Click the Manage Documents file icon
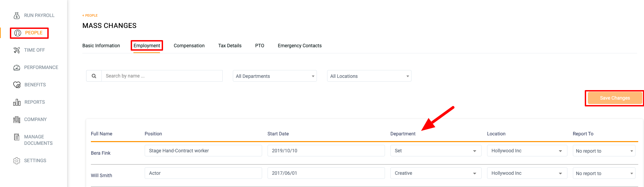 tap(17, 137)
